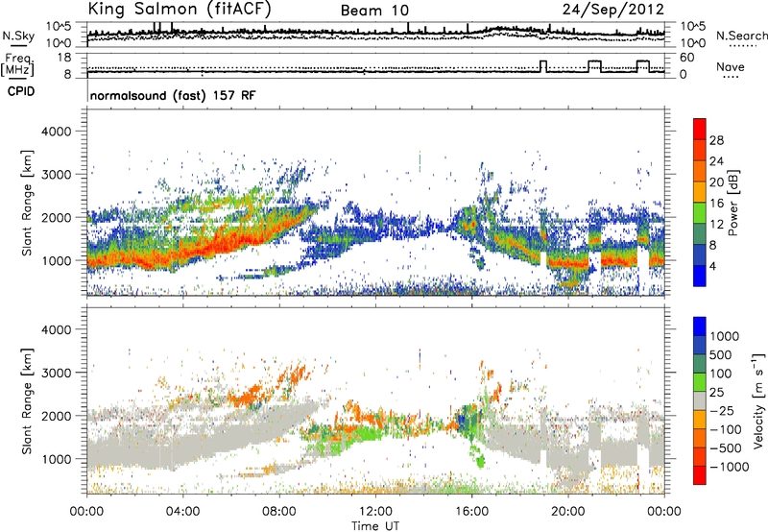Click the "−1000" label on Velocity colorbar
The width and height of the screenshot is (768, 532).
tap(729, 467)
